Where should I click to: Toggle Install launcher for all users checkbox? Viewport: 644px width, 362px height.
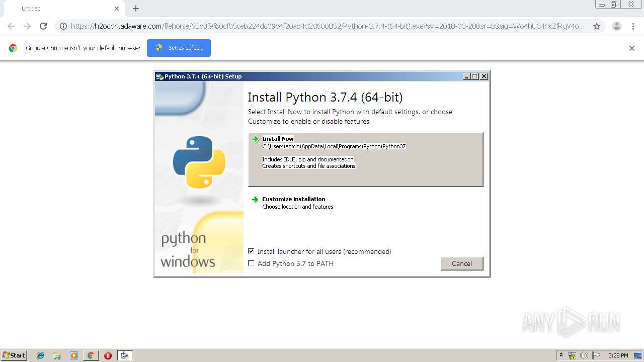(x=251, y=251)
